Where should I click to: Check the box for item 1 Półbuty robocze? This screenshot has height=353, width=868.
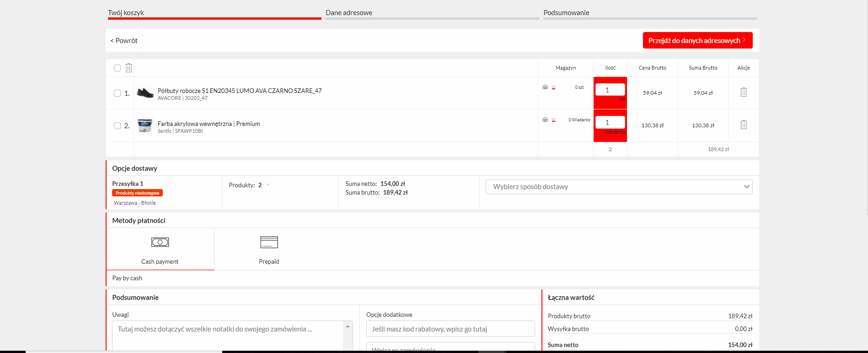click(x=117, y=93)
